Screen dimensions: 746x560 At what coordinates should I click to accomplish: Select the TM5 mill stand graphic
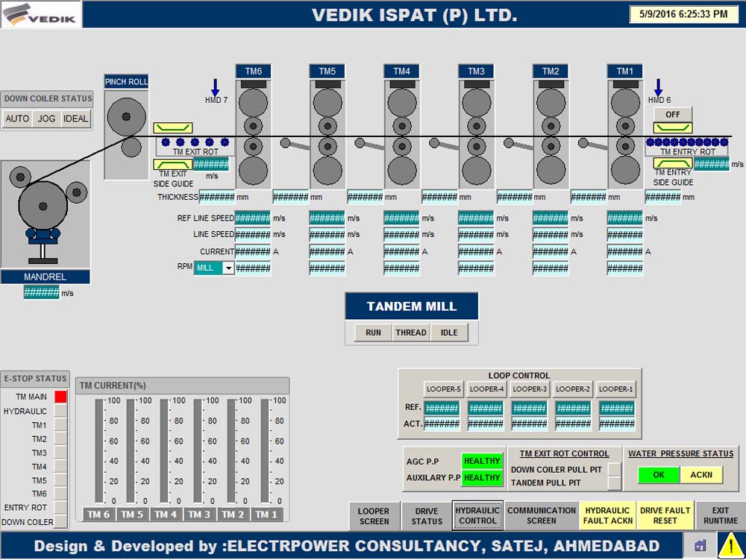[327, 133]
